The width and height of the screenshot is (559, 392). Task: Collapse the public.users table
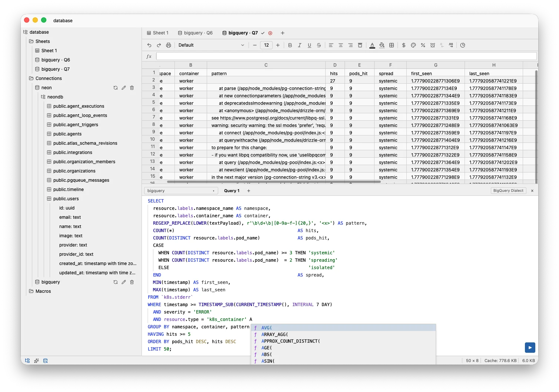(63, 199)
